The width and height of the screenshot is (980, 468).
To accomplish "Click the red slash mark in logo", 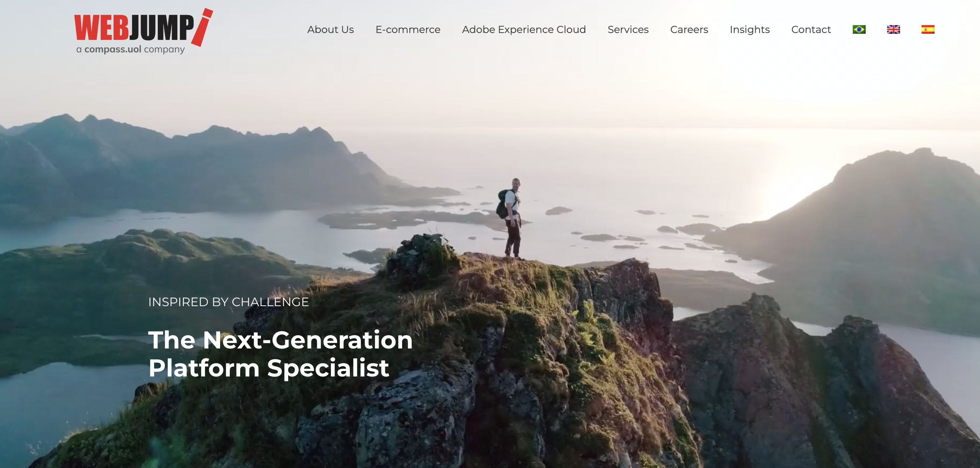I will coord(202,27).
